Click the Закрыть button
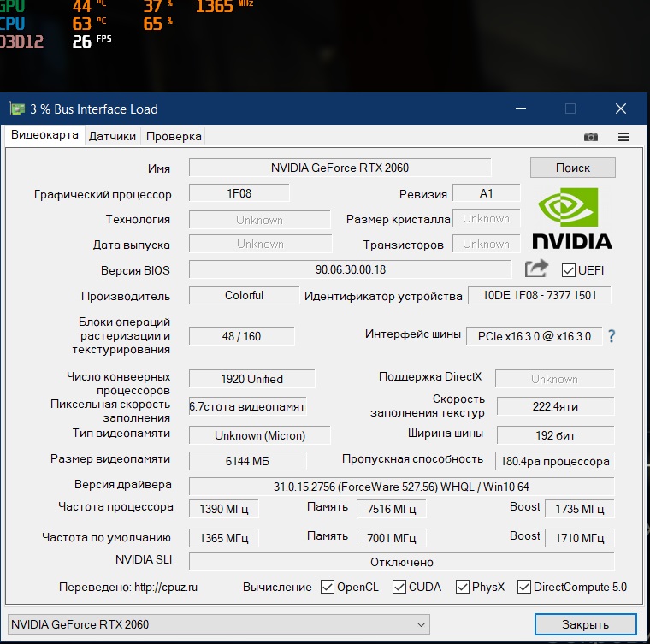Viewport: 650px width, 644px height. point(585,624)
